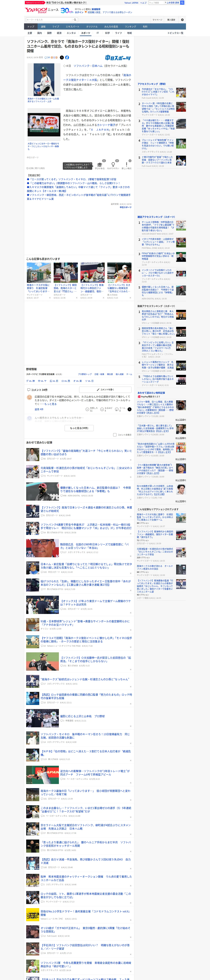Open 個人成績 baseball link
Image resolution: width=210 pixels, height=980 pixels.
tap(120, 374)
